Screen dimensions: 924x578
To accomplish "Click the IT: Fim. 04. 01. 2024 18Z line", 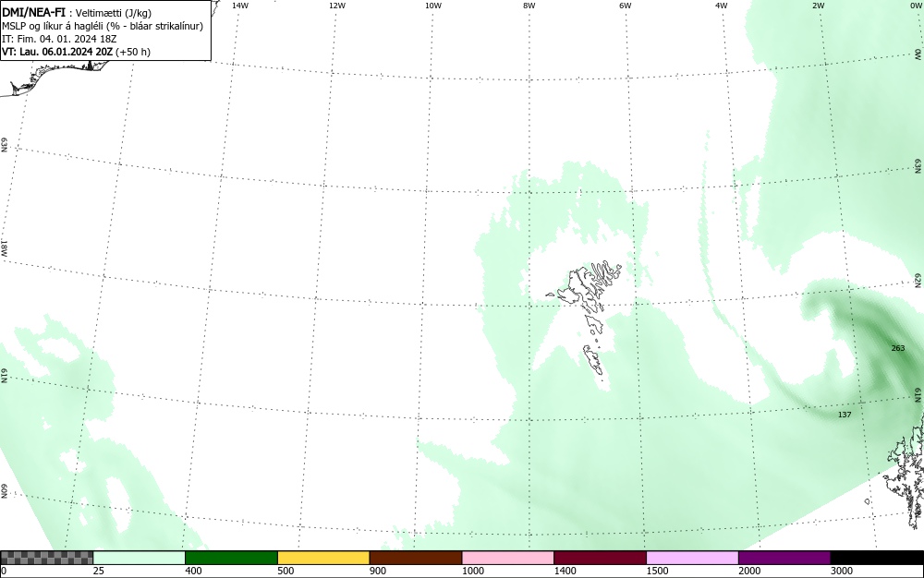I will tap(59, 39).
